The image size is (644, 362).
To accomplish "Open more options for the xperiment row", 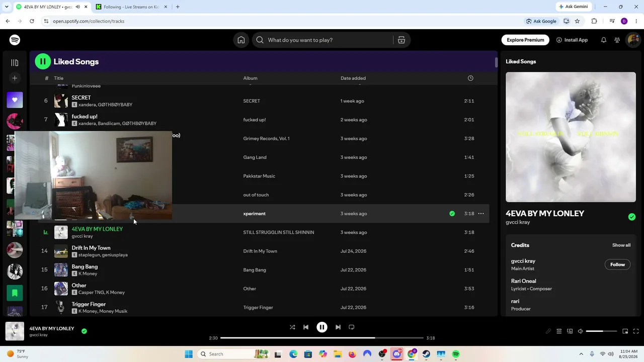I will coord(481,214).
